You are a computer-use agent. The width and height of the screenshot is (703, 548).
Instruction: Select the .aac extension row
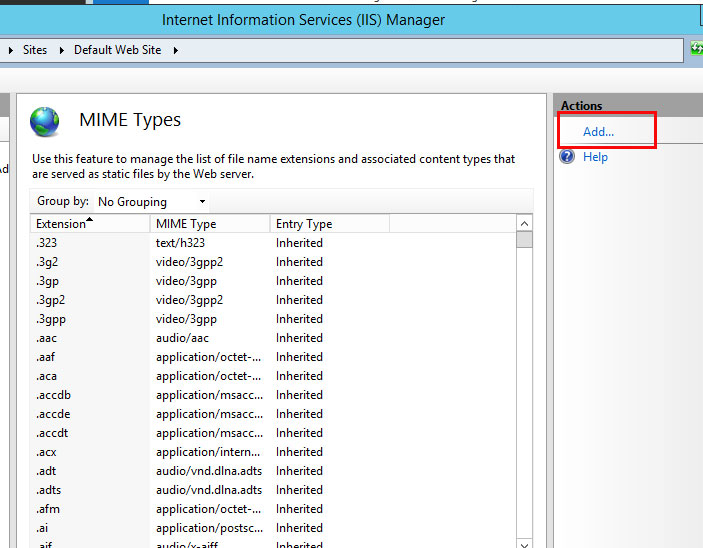point(273,338)
